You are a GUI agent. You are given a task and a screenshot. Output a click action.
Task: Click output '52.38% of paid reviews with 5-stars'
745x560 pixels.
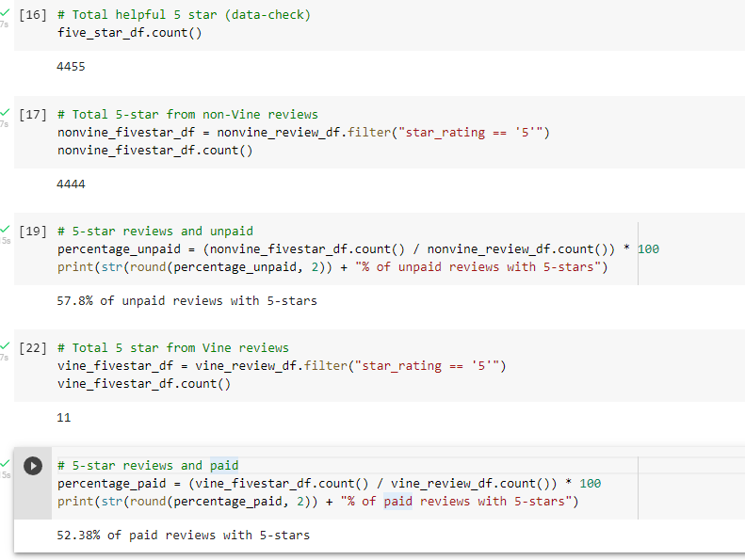coord(183,536)
